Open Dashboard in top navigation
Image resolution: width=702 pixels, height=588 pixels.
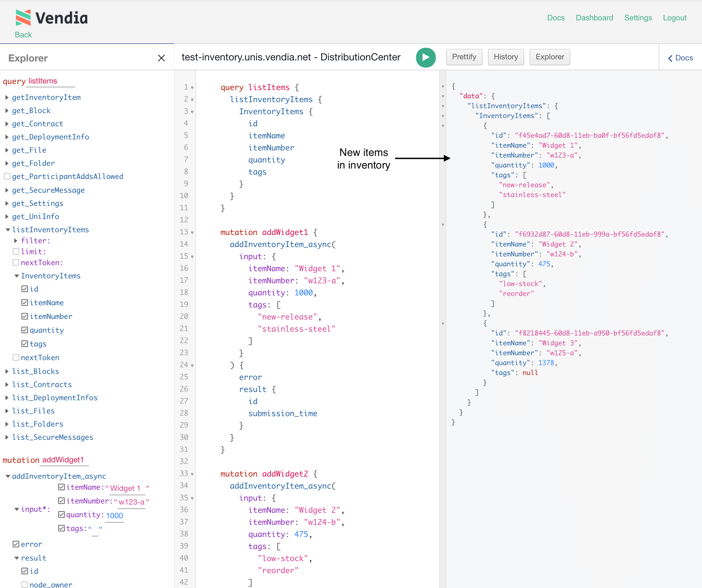click(594, 18)
